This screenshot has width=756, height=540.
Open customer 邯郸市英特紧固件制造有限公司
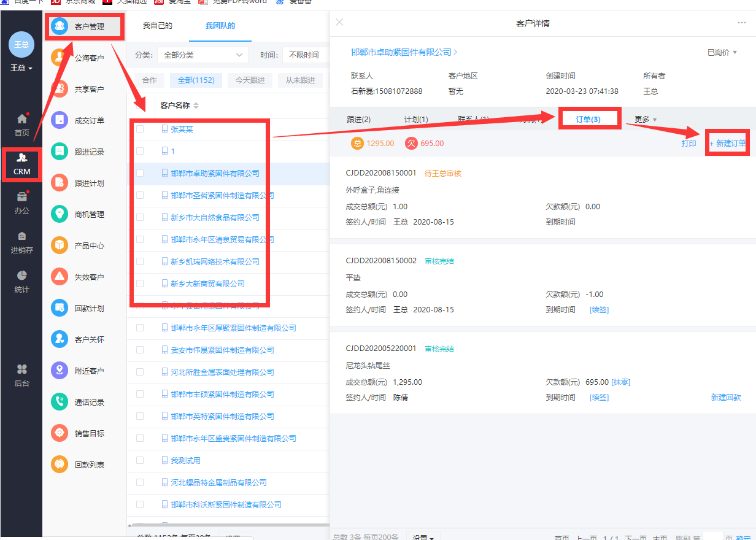coord(222,416)
